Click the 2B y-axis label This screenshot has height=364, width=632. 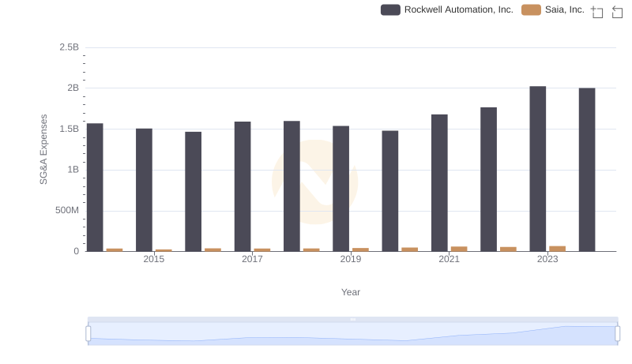[73, 88]
